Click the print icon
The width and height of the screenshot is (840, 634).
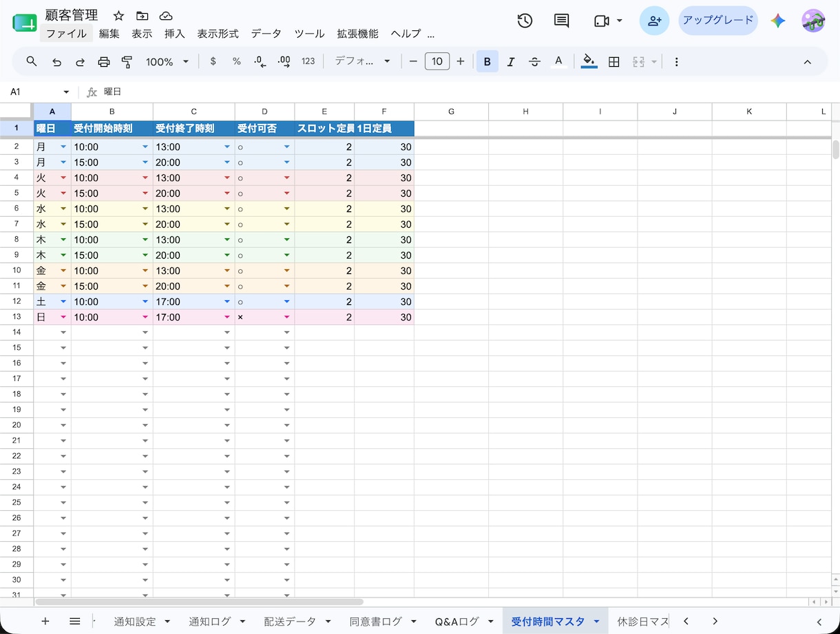(x=104, y=61)
